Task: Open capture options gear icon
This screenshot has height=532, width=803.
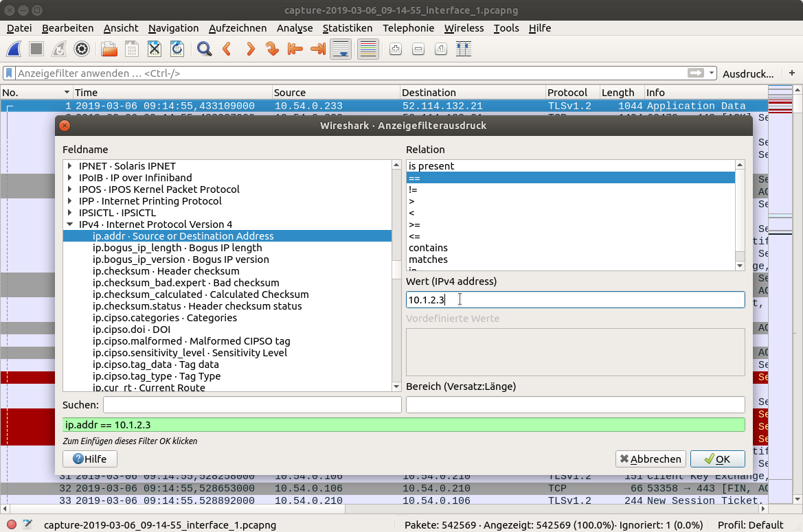Action: (82, 49)
